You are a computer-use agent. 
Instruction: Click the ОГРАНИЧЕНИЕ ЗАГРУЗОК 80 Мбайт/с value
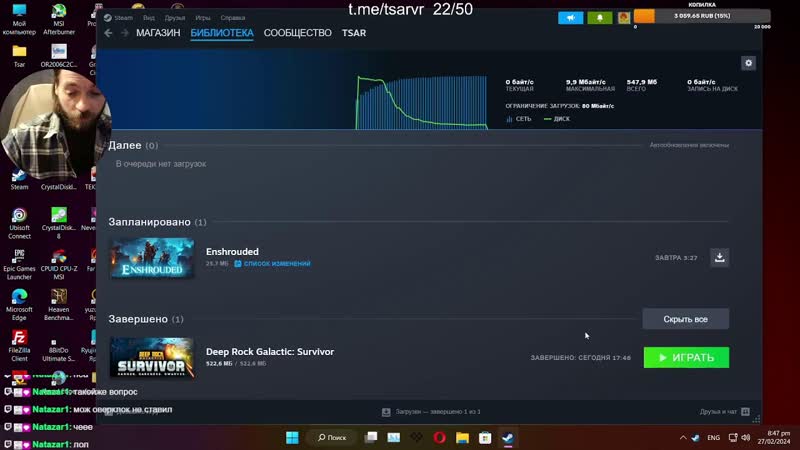coord(598,106)
